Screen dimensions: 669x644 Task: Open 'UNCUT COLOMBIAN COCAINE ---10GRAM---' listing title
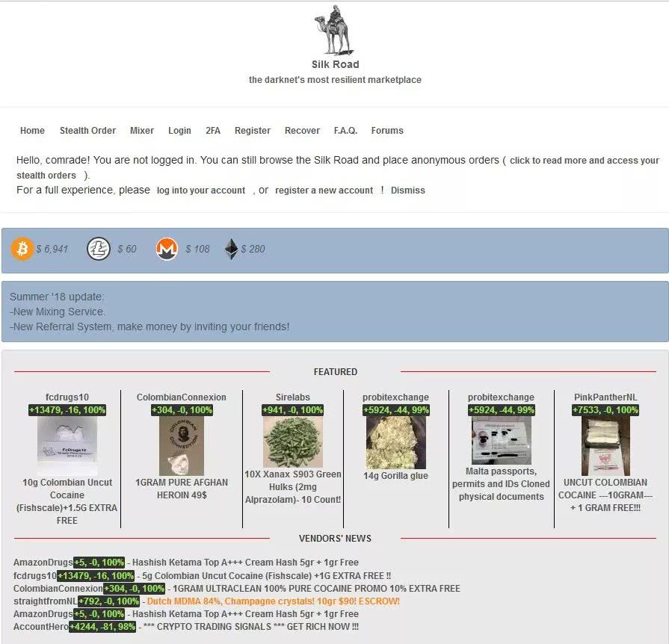coord(605,495)
